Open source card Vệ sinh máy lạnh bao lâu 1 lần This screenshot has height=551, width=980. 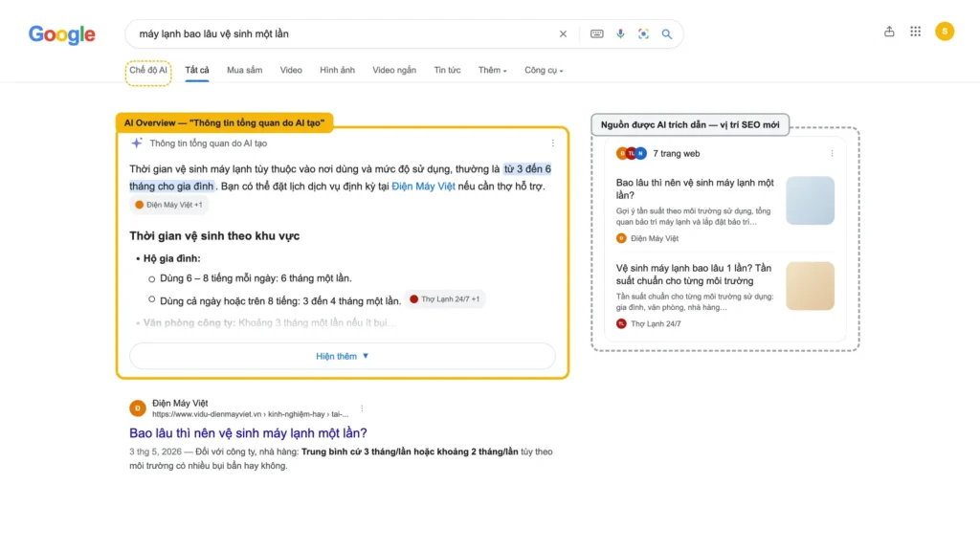(694, 275)
